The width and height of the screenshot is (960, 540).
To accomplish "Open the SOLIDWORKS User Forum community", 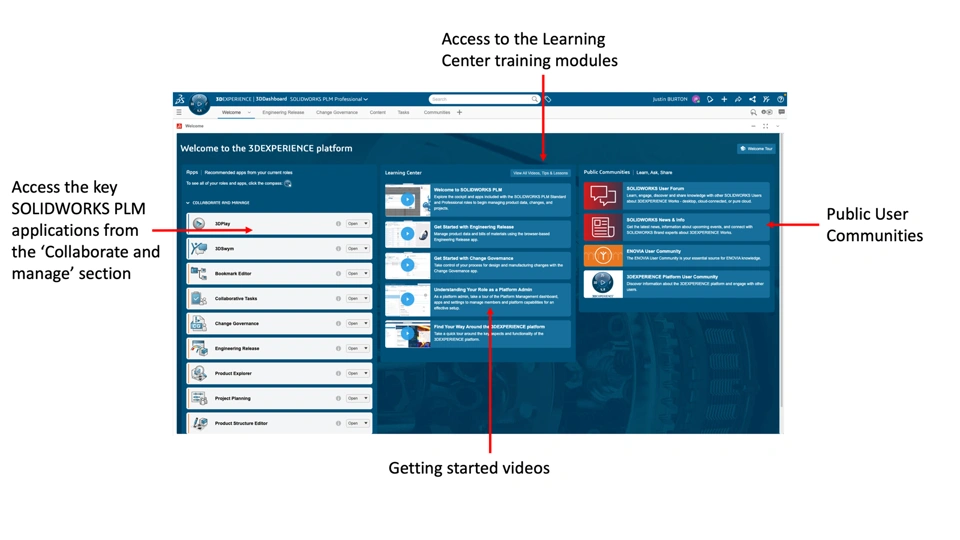I will pos(677,196).
